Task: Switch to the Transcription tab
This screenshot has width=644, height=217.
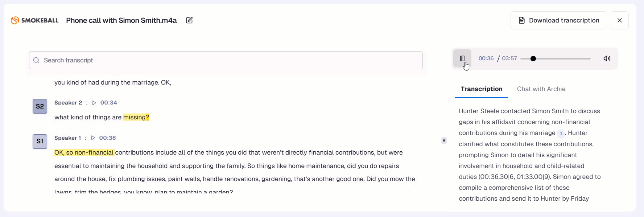Action: [481, 89]
